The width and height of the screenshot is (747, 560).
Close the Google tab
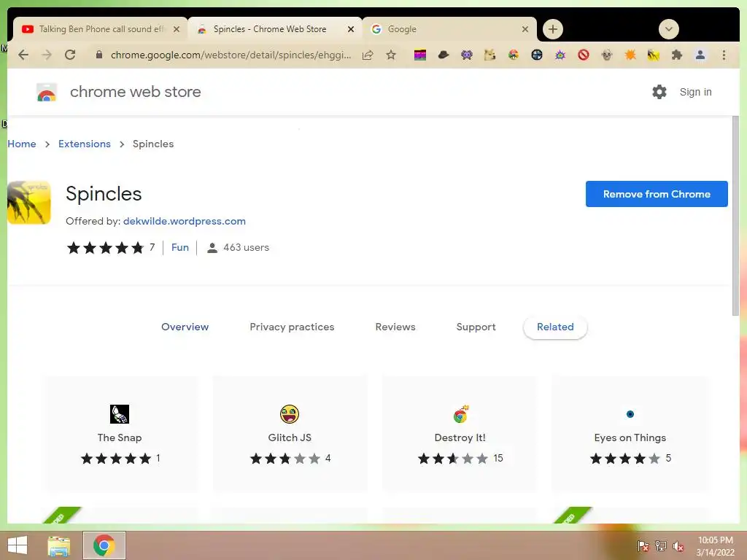click(x=525, y=29)
